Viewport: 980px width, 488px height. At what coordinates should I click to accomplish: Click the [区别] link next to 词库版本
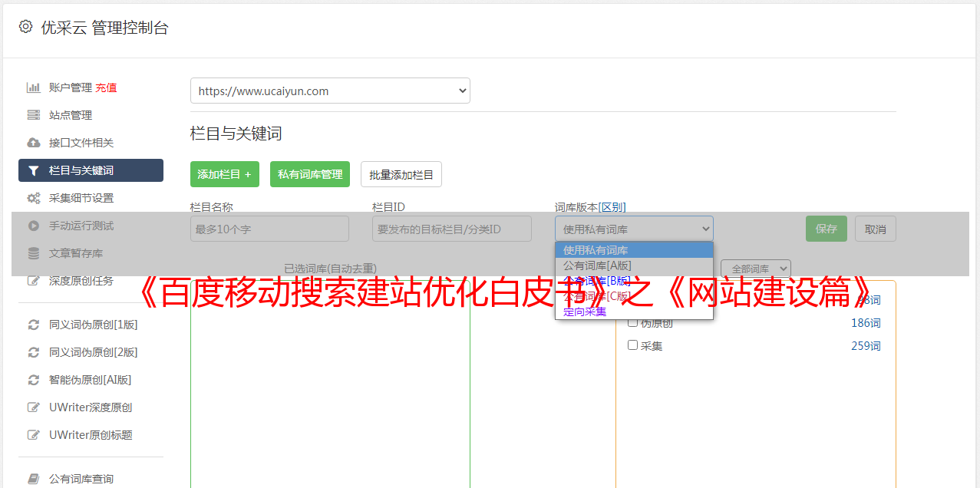[612, 207]
